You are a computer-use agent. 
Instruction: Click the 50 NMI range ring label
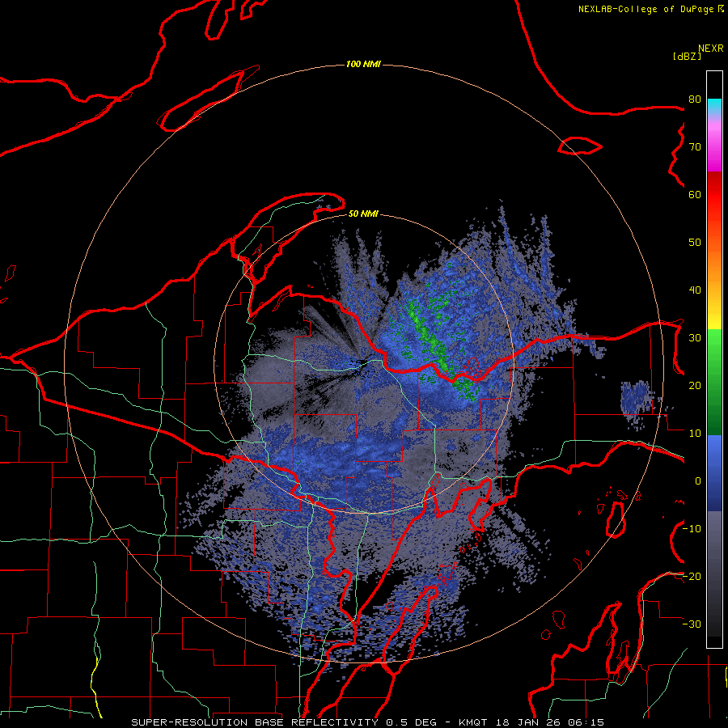[x=363, y=214]
